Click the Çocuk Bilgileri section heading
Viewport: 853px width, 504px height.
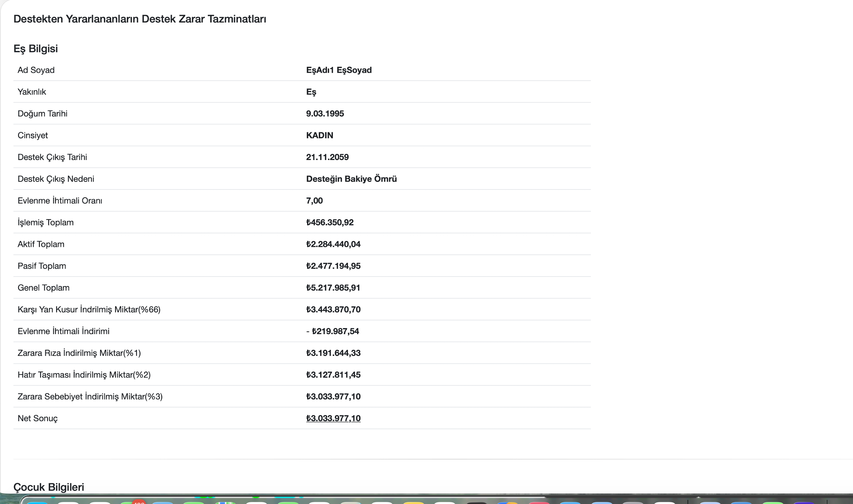tap(49, 487)
